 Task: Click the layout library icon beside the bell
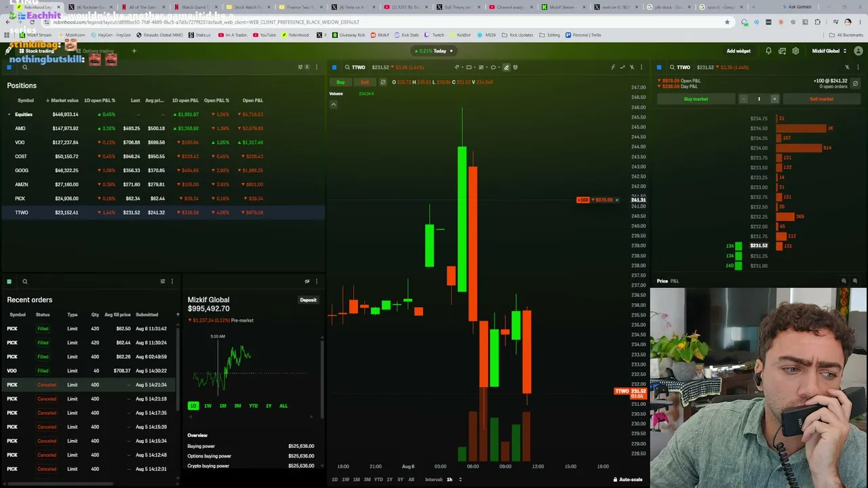click(x=782, y=51)
